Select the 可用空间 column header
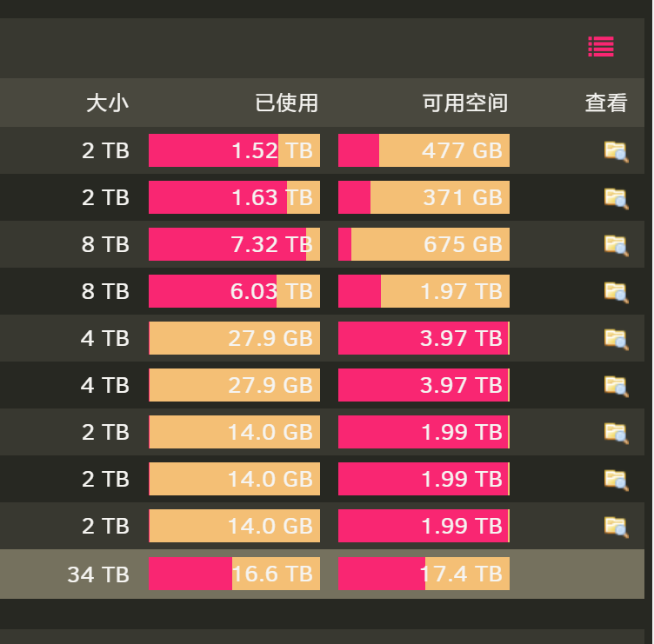 [x=465, y=103]
